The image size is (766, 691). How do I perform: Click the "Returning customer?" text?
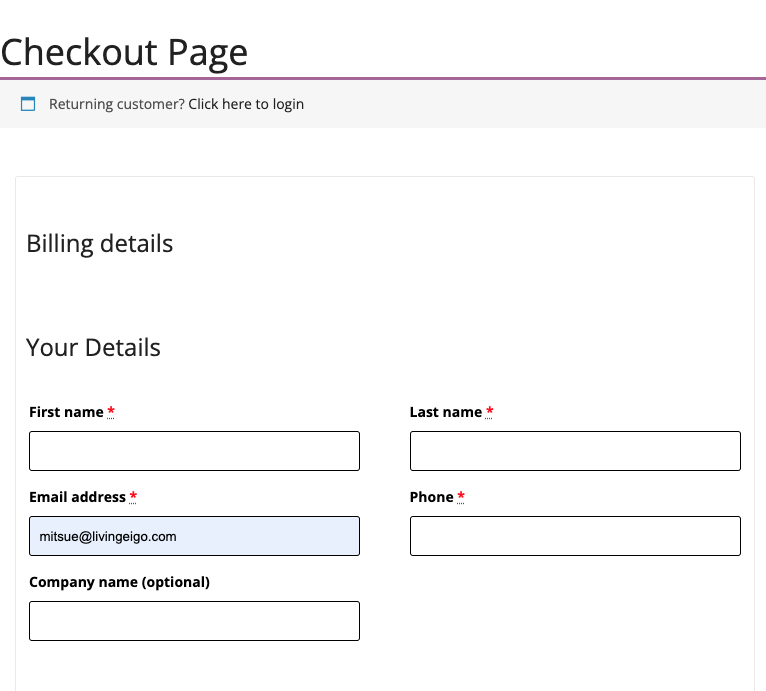pyautogui.click(x=117, y=104)
